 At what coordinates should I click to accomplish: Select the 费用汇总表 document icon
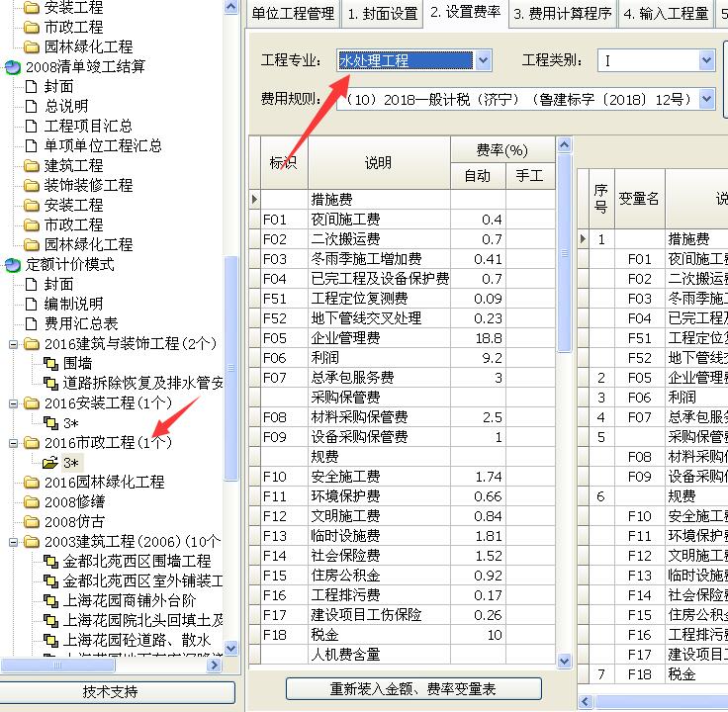[31, 323]
